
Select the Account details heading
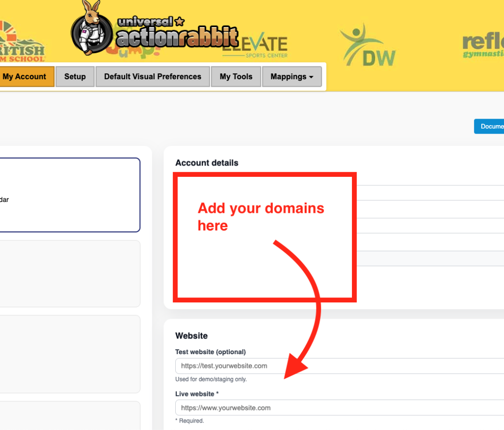pos(207,163)
